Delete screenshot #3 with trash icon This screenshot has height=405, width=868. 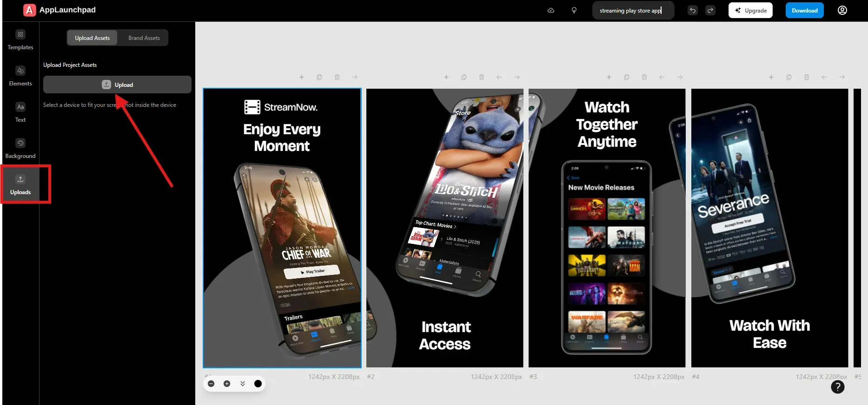pos(644,77)
